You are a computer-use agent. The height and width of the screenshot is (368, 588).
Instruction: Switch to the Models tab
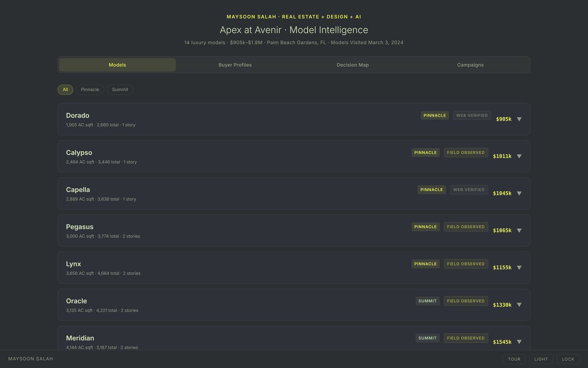[118, 65]
